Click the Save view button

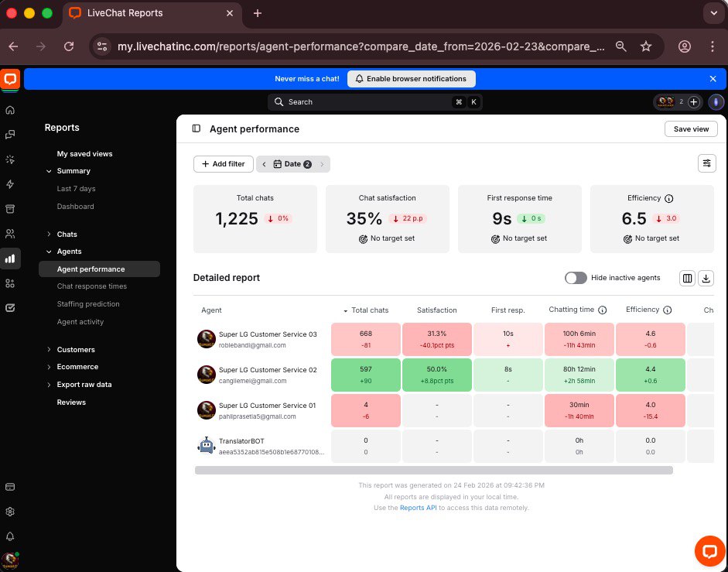coord(691,128)
